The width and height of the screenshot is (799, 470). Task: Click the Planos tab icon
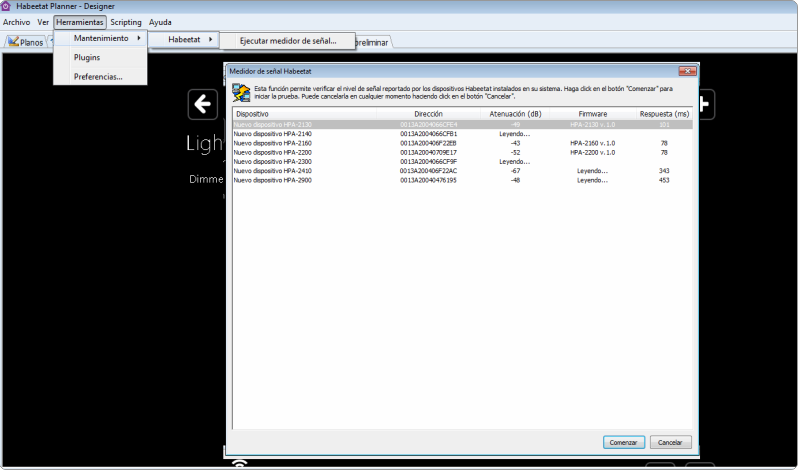point(13,41)
